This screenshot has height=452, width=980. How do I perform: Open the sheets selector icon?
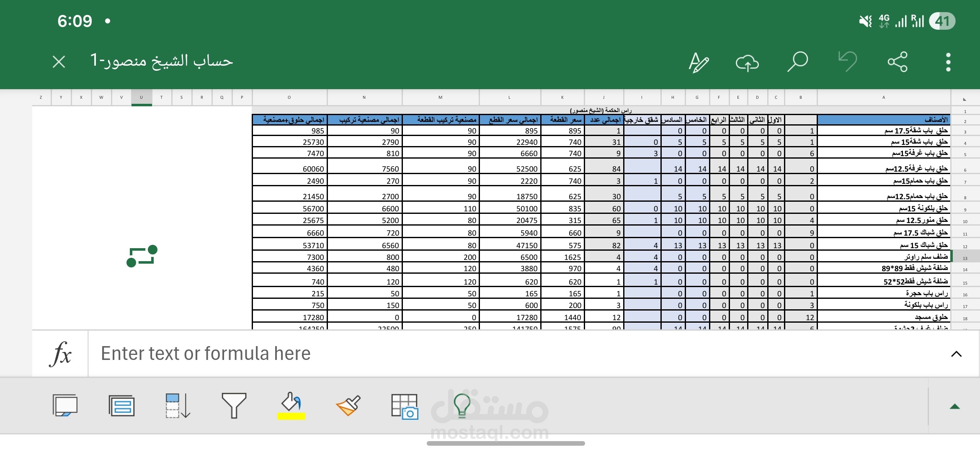tap(65, 406)
